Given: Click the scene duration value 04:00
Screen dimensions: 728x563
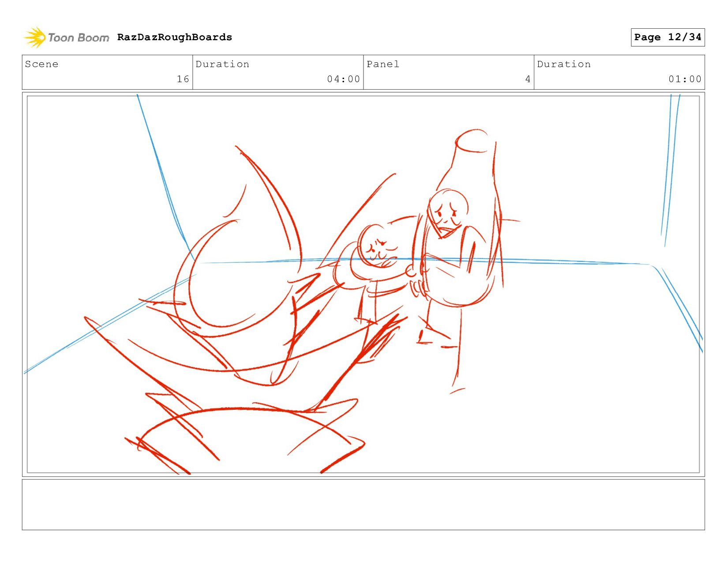Looking at the screenshot, I should click(344, 79).
